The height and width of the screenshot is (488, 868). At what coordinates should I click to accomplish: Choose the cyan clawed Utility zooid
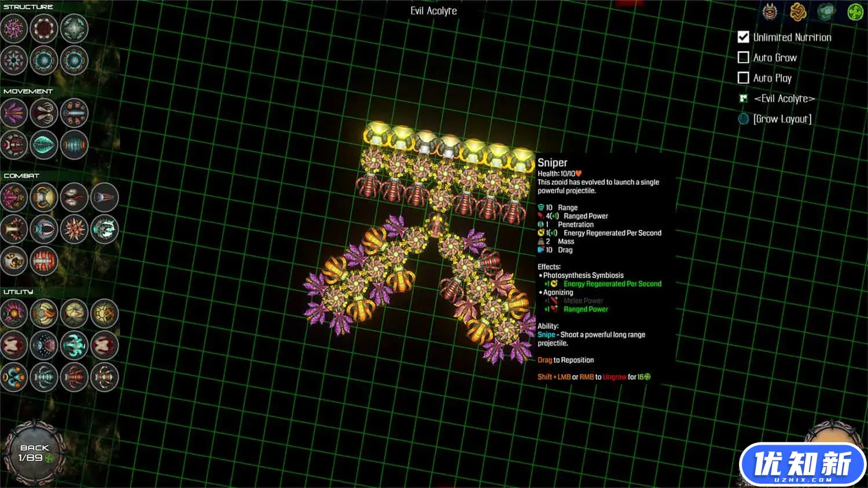coord(74,346)
